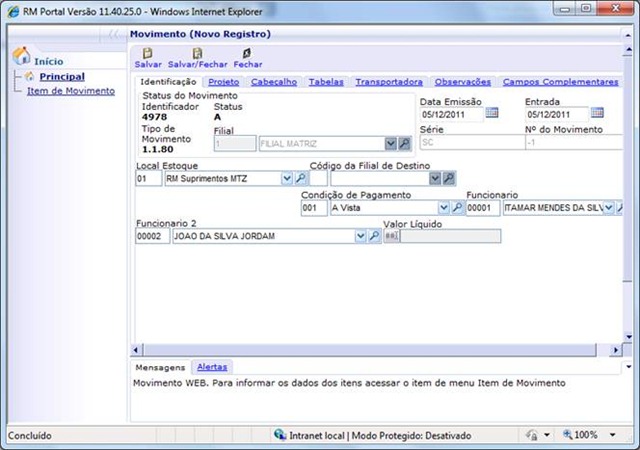Click vertical scrollbar down arrow

pos(628,336)
